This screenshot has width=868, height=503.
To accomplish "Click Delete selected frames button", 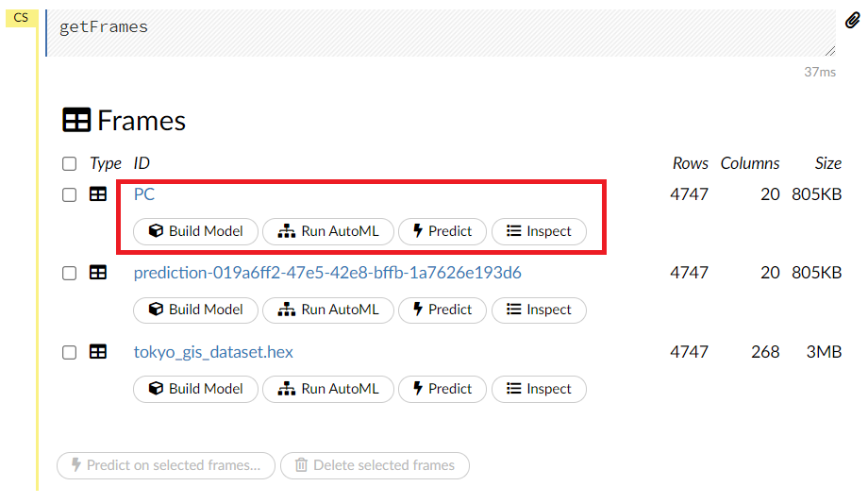I will [x=375, y=465].
